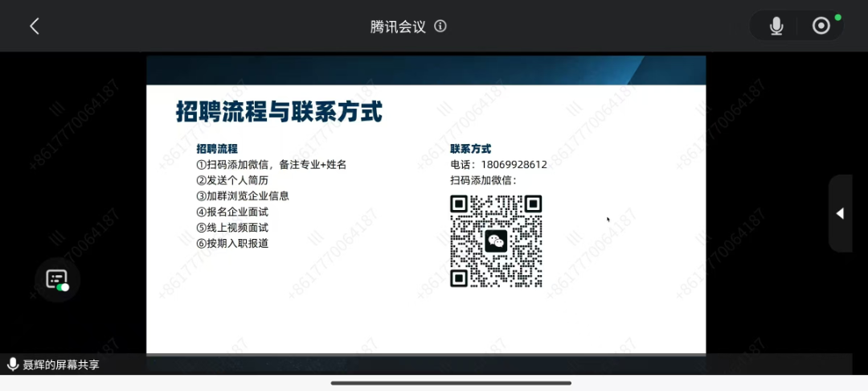Tap the 聂辉的屏幕共享 label
868x391 pixels.
[61, 364]
